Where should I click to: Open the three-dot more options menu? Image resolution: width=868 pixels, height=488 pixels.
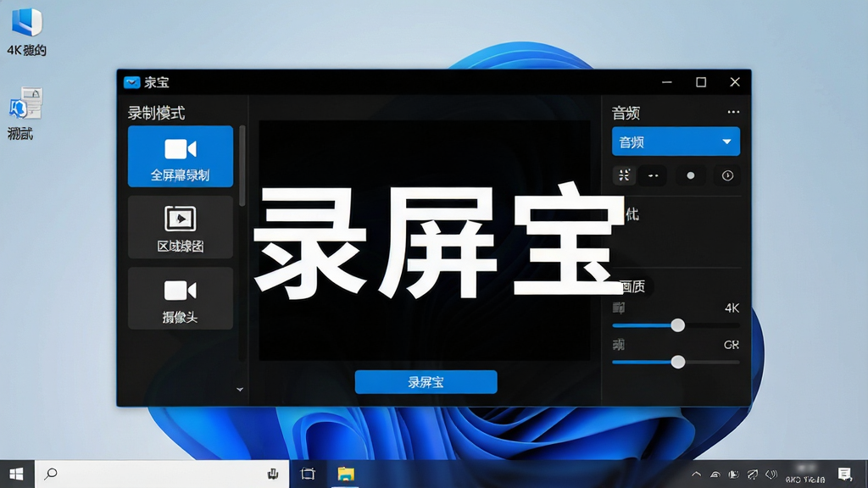(x=733, y=112)
